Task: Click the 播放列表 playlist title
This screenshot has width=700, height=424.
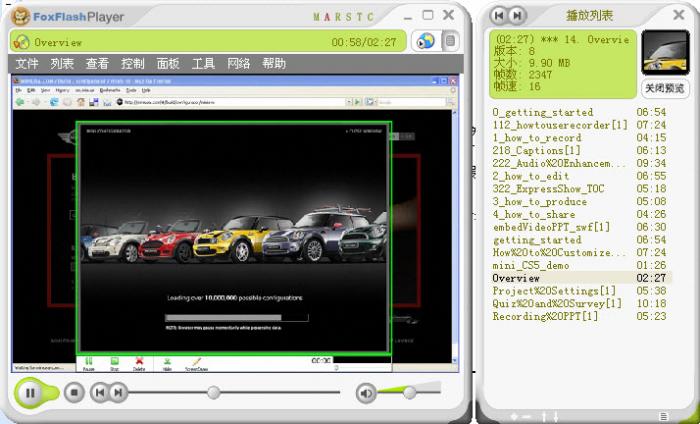Action: [x=589, y=16]
